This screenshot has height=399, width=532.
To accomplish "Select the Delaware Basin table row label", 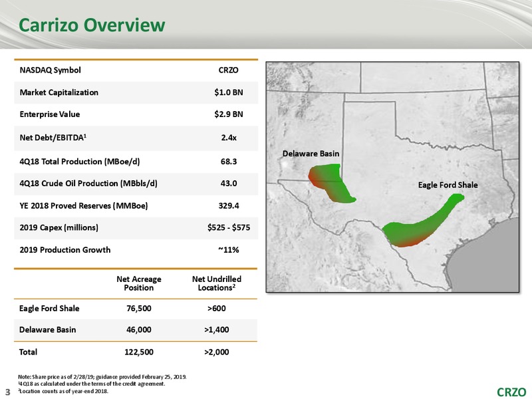I will click(47, 330).
